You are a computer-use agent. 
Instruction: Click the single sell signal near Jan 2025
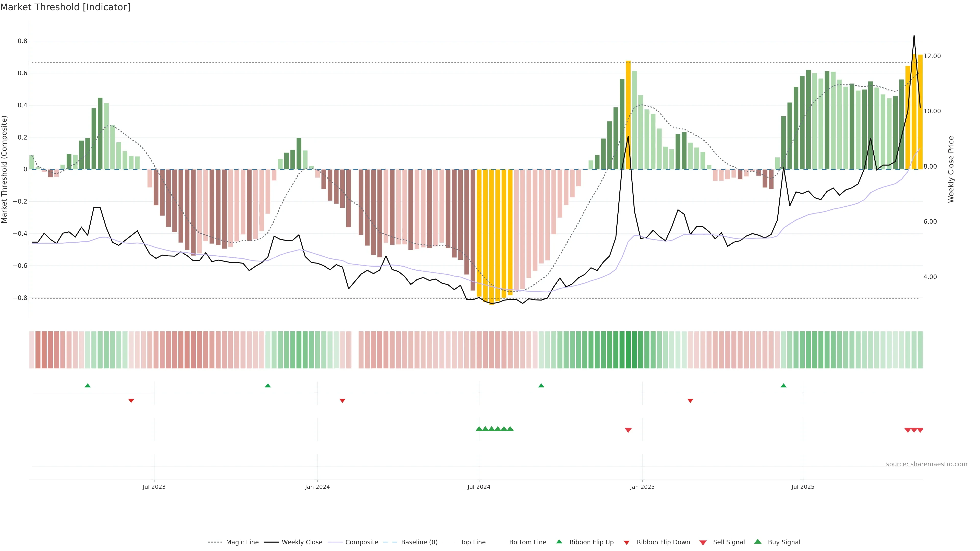pyautogui.click(x=628, y=430)
